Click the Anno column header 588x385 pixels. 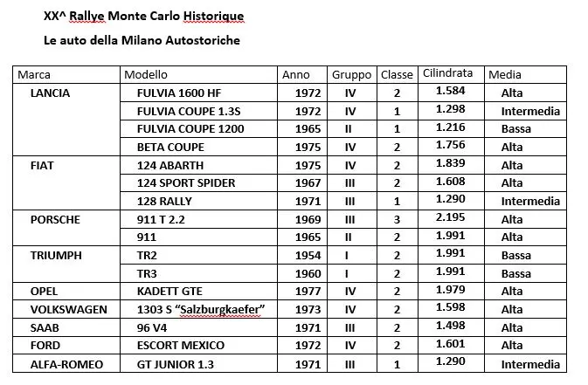coord(295,75)
